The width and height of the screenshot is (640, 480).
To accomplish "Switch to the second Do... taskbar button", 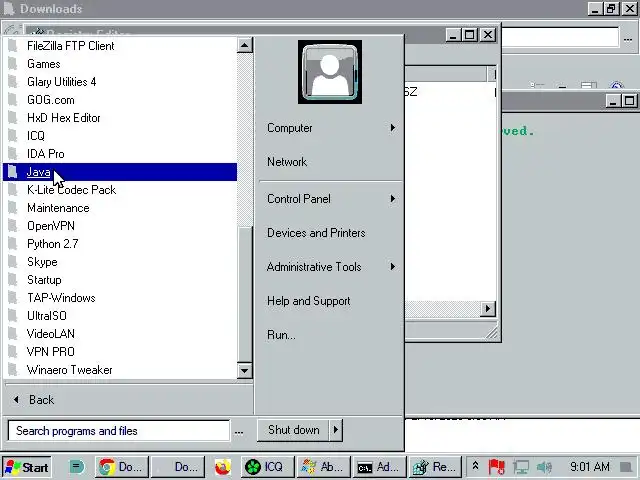I will tap(178, 467).
